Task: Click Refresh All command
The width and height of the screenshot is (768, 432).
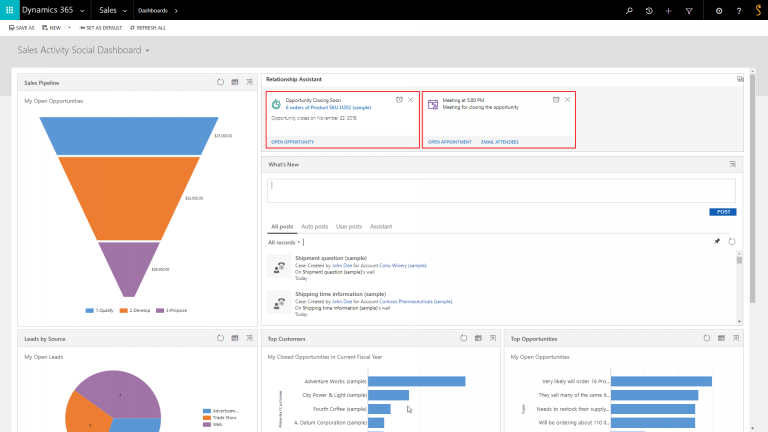Action: tap(148, 28)
